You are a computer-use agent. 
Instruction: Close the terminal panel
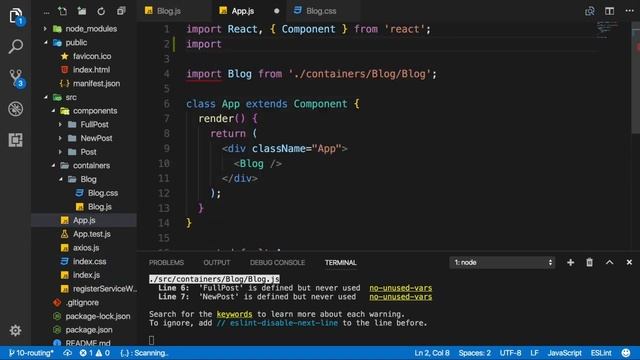coord(629,262)
